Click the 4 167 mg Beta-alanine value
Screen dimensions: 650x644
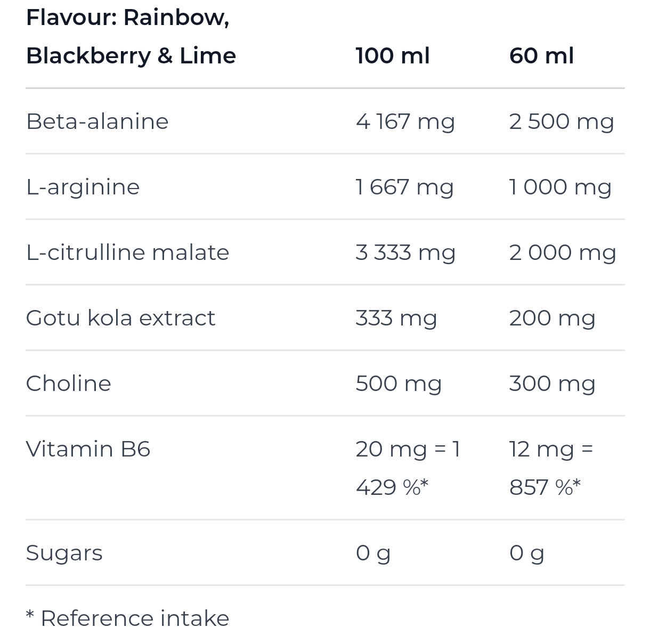pos(405,121)
